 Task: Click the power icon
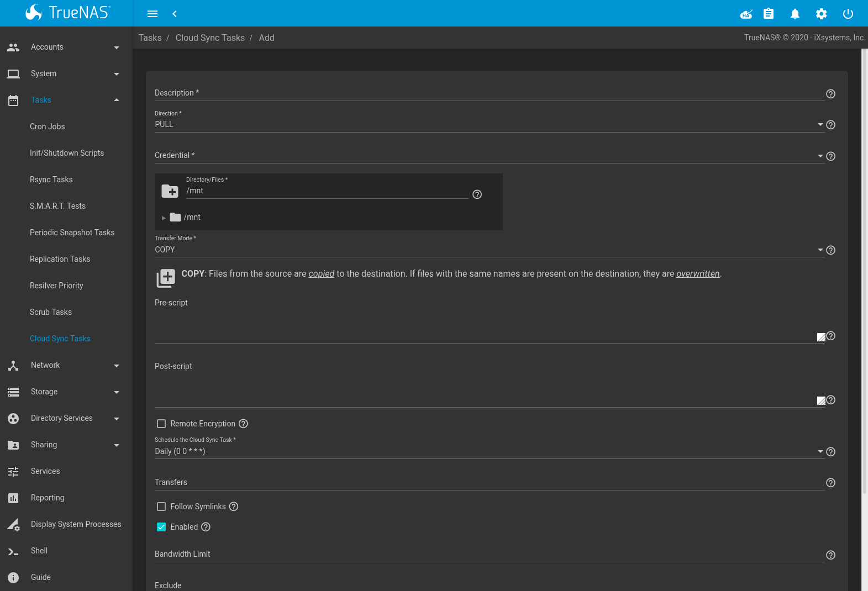848,14
